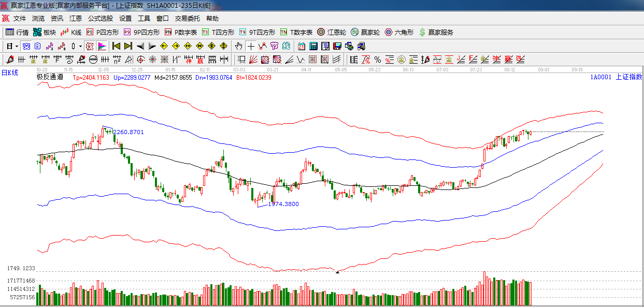
Task: Expand the candlestick style dropdown arrow
Action: 80,46
